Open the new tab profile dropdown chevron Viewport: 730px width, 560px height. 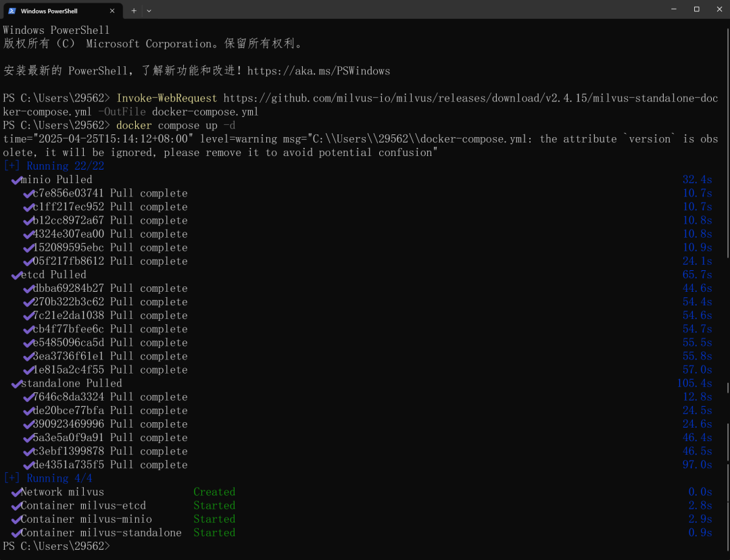coord(149,11)
